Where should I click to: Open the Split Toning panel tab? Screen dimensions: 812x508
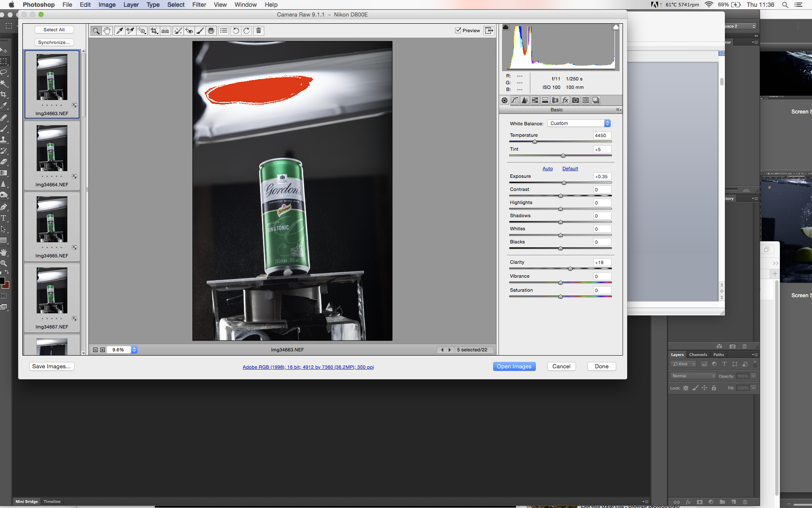click(x=545, y=100)
